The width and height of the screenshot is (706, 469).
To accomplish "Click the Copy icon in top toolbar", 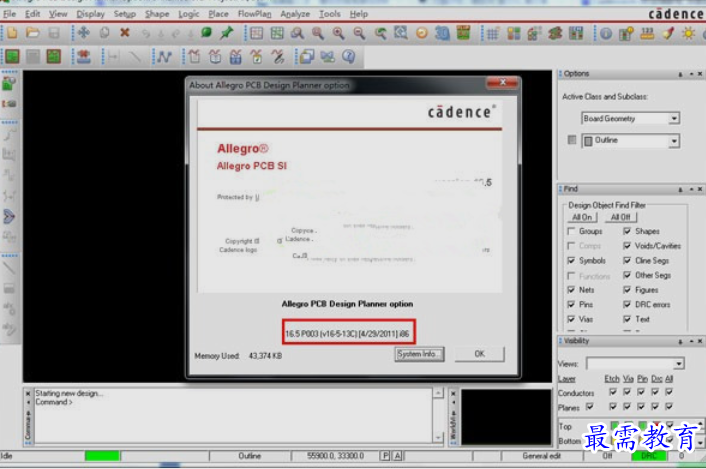I will click(104, 33).
